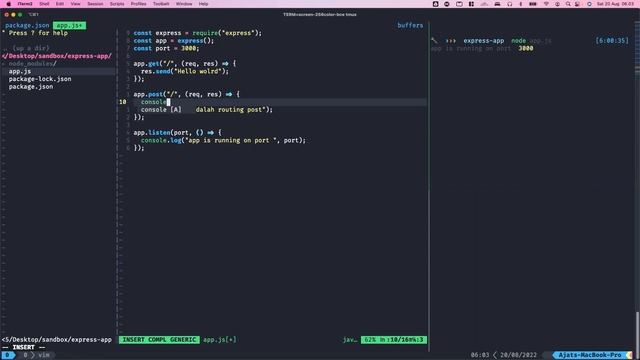Click the [6:08:35] timestamp in terminal
Screen dimensions: 640x360
(612, 40)
